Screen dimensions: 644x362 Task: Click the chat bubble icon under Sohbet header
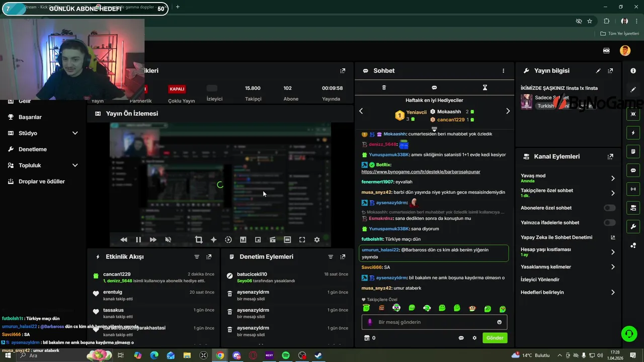point(434,87)
